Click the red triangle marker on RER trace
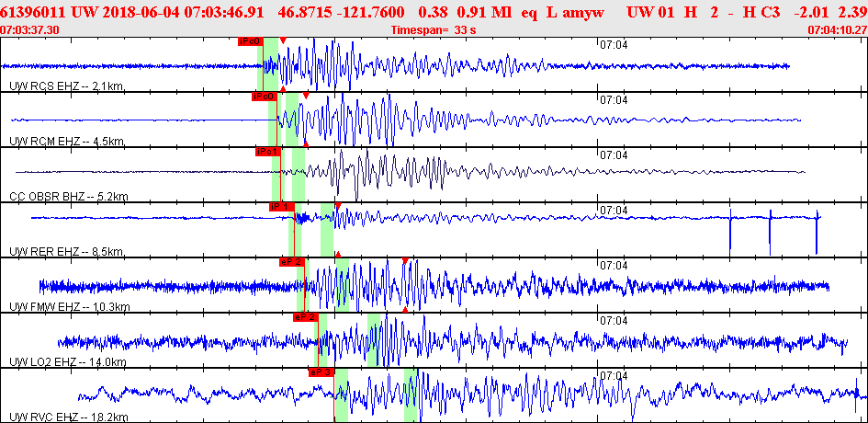This screenshot has height=423, width=868. pyautogui.click(x=338, y=206)
